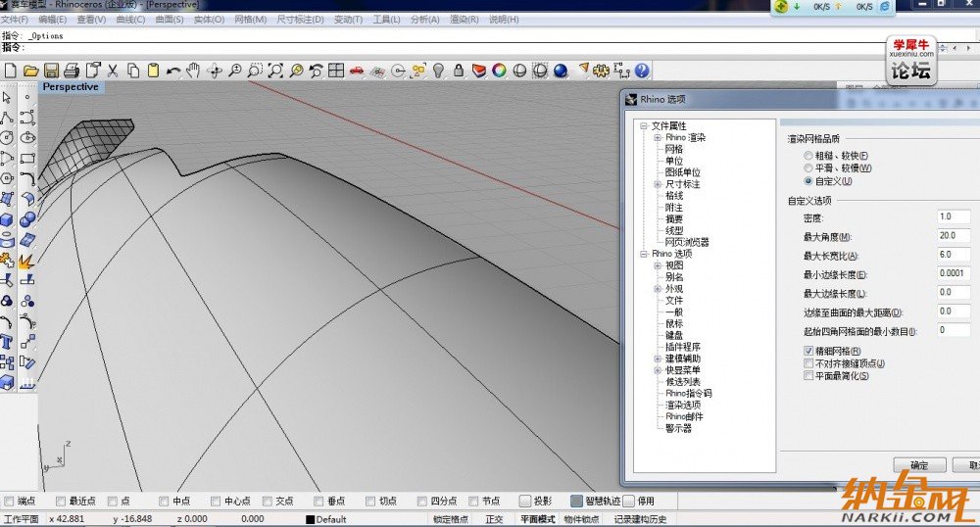The width and height of the screenshot is (980, 527).
Task: Click the lock icon in toolbar
Action: point(459,71)
